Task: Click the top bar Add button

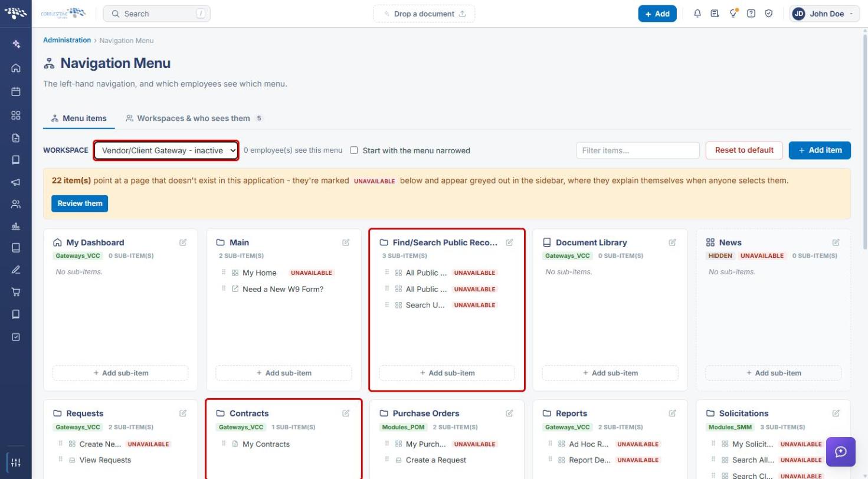Action: 657,14
